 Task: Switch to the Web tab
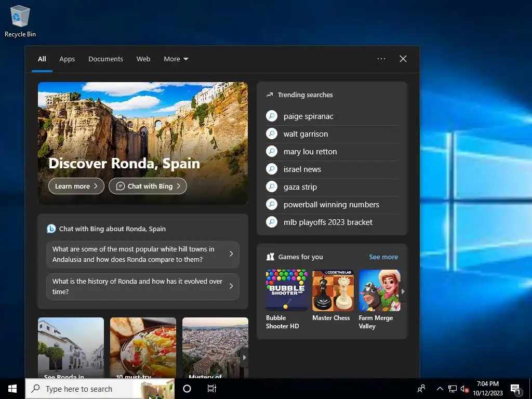point(143,59)
